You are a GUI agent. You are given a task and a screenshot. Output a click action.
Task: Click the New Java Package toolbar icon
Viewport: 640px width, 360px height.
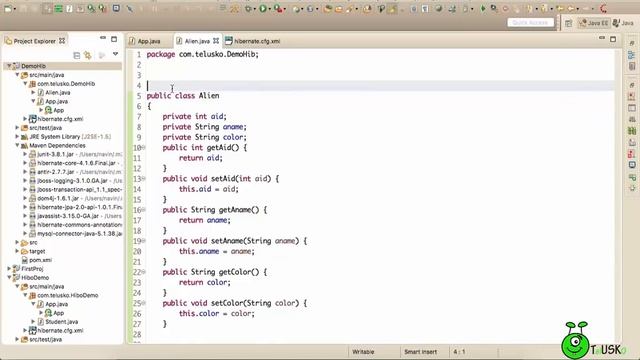tap(297, 8)
